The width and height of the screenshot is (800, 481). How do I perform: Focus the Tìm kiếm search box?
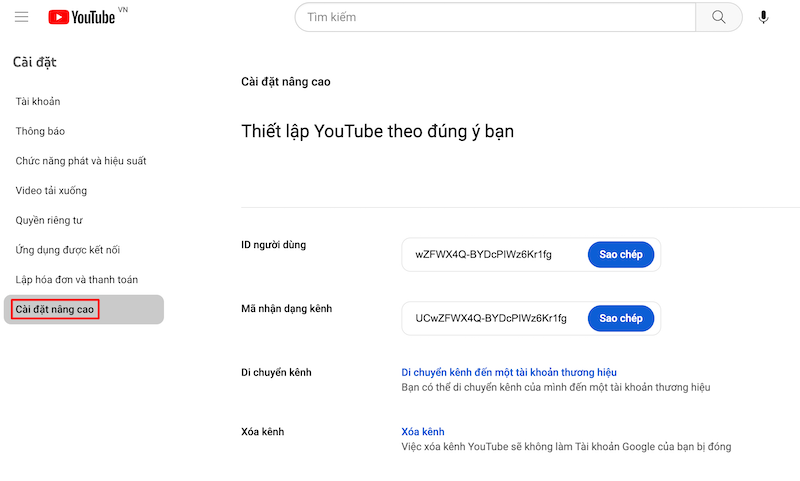click(495, 17)
